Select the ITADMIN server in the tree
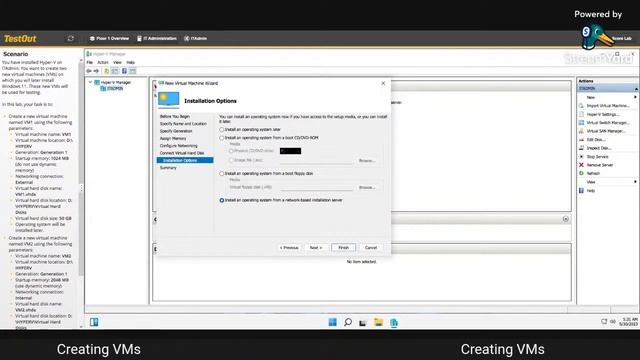Viewport: 640px width, 360px height. click(115, 89)
